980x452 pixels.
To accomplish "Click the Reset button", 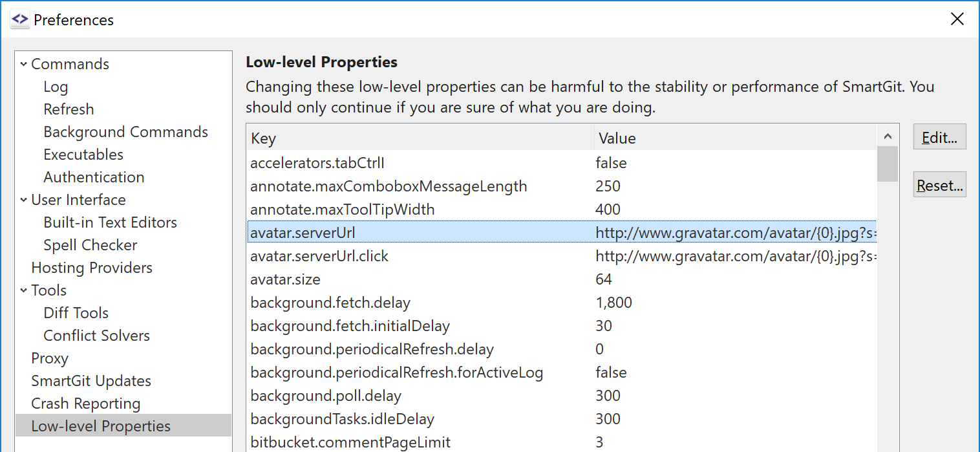I will (939, 184).
